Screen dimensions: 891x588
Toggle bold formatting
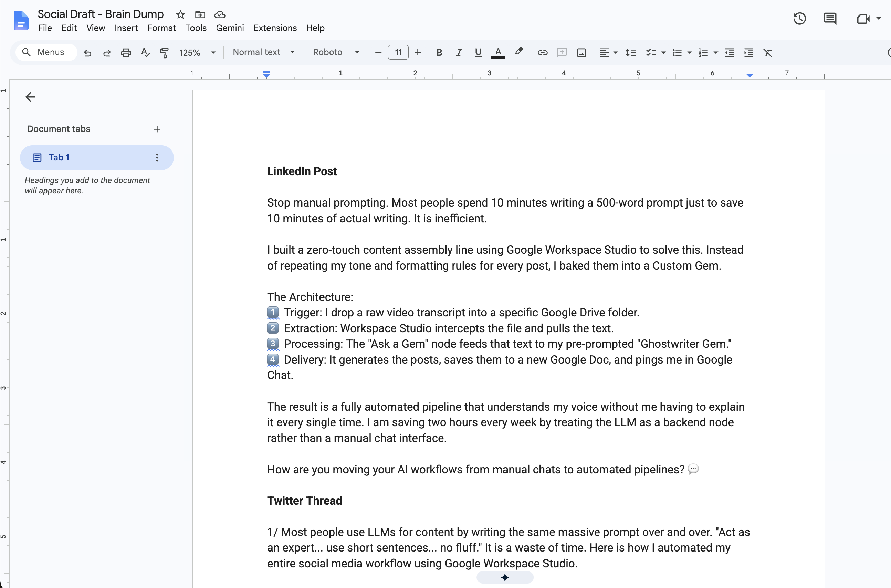(x=439, y=52)
